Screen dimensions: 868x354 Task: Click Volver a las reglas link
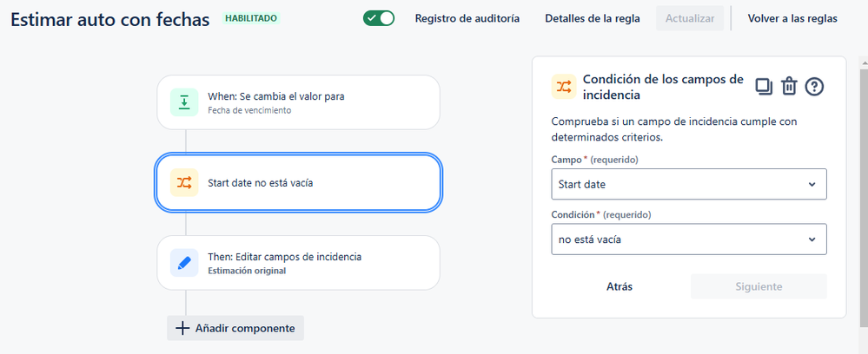(x=792, y=18)
